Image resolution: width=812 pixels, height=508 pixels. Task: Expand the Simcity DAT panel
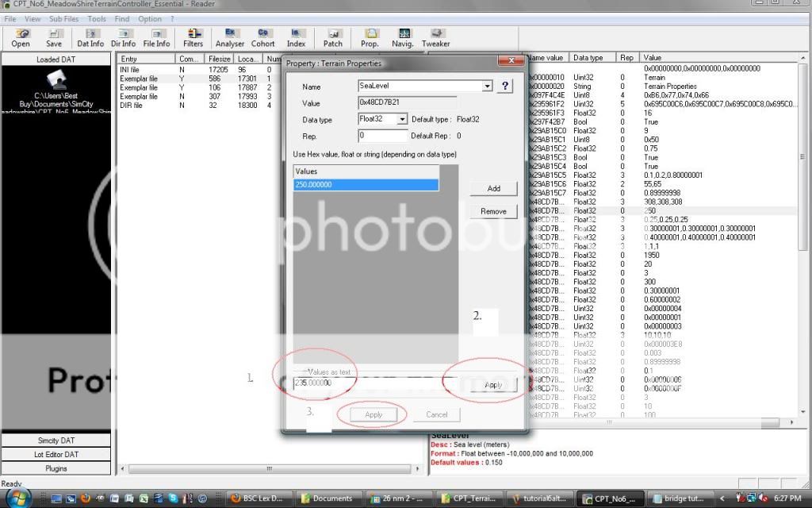click(56, 441)
